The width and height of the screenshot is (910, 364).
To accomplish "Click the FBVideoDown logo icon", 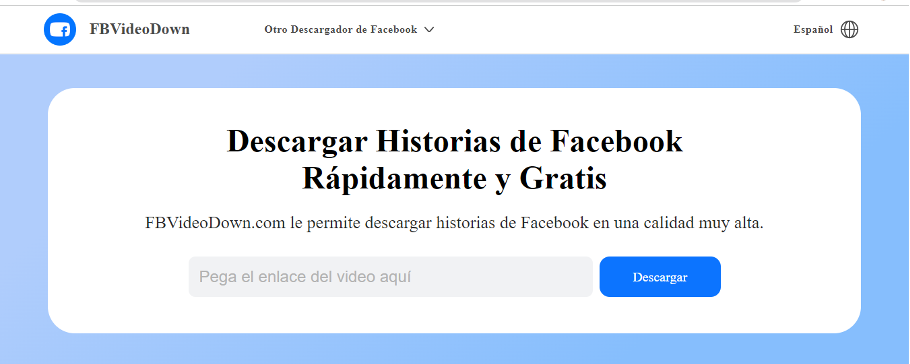I will click(x=60, y=30).
